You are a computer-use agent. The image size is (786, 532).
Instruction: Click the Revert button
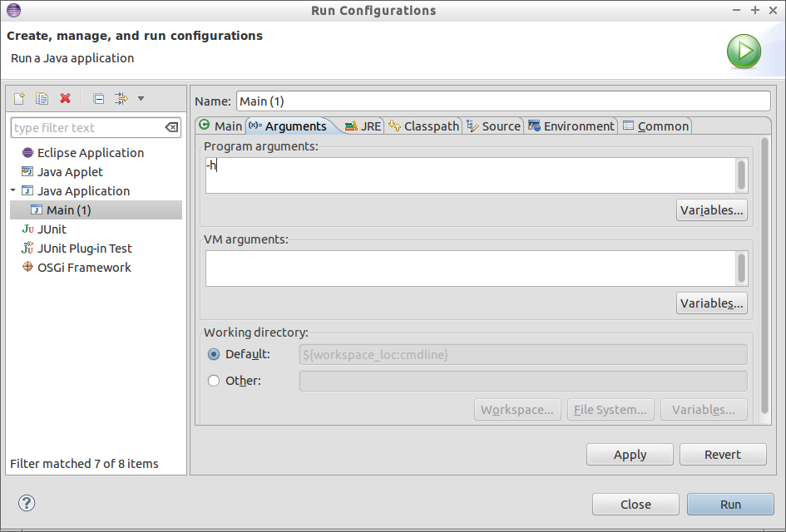click(x=722, y=455)
